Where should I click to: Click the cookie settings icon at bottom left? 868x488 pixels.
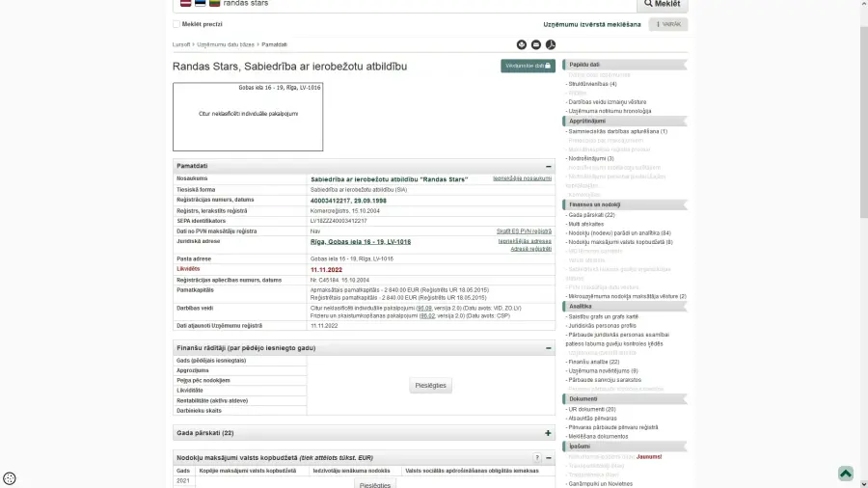[x=10, y=478]
